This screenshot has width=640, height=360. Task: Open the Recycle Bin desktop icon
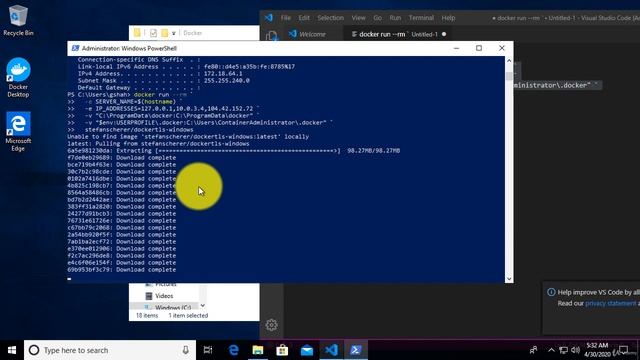click(18, 20)
